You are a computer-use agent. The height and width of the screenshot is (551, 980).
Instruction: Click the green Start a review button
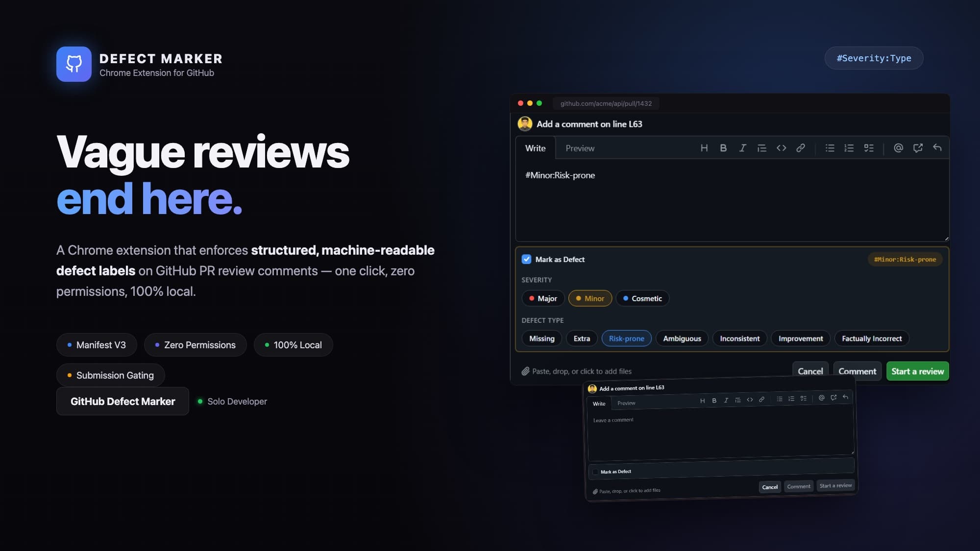click(x=918, y=371)
